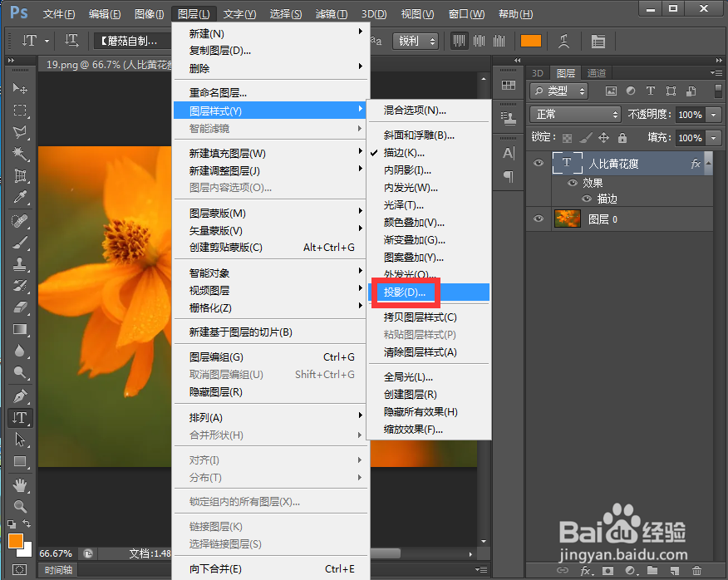Enable the lock position toggle
Image resolution: width=728 pixels, height=580 pixels.
pyautogui.click(x=604, y=138)
